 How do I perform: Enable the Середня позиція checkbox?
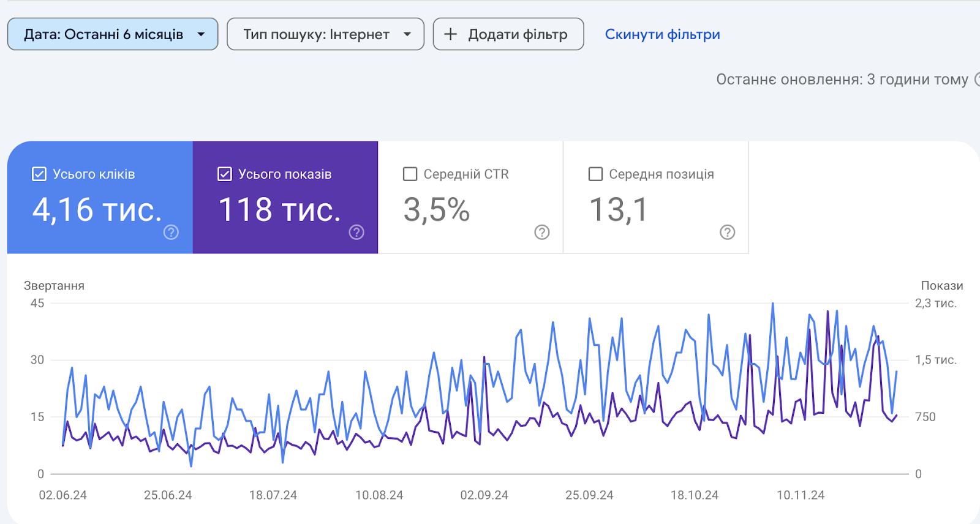(x=595, y=174)
